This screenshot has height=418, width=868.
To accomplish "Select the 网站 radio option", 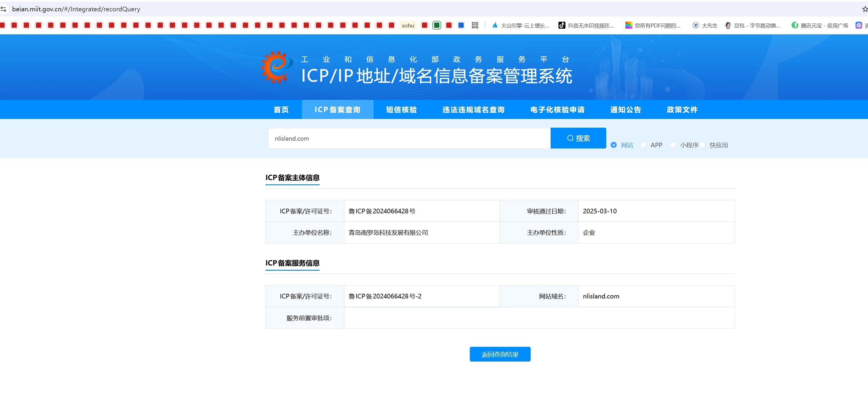I will [x=614, y=145].
